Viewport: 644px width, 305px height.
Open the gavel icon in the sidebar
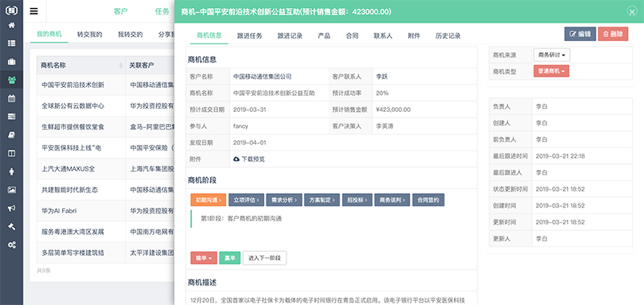pos(11,227)
